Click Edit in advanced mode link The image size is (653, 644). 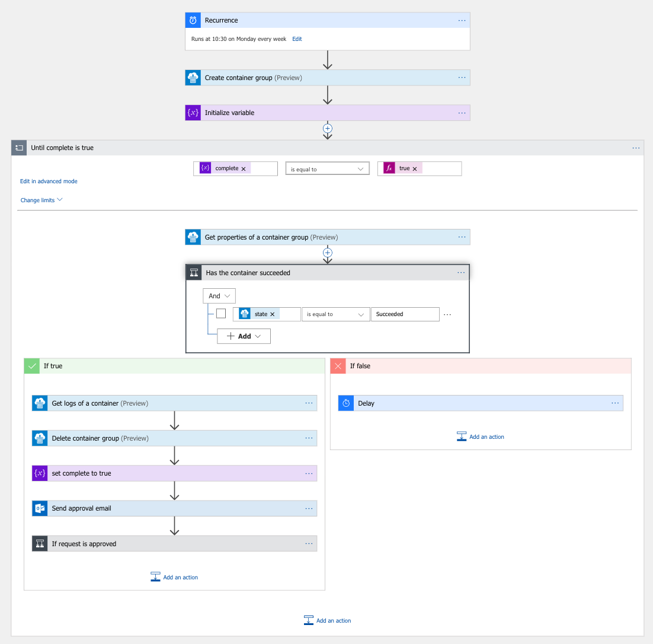click(49, 181)
